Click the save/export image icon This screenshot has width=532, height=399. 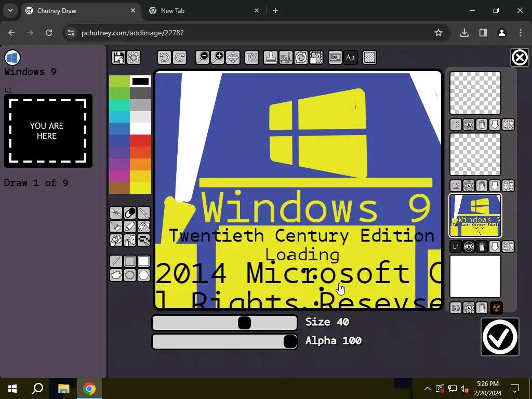tap(118, 58)
